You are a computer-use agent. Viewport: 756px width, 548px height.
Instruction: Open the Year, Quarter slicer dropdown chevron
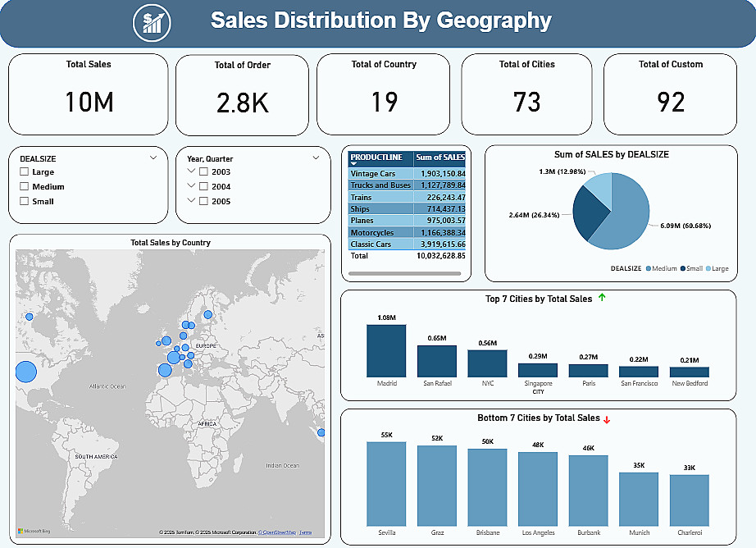click(x=316, y=158)
